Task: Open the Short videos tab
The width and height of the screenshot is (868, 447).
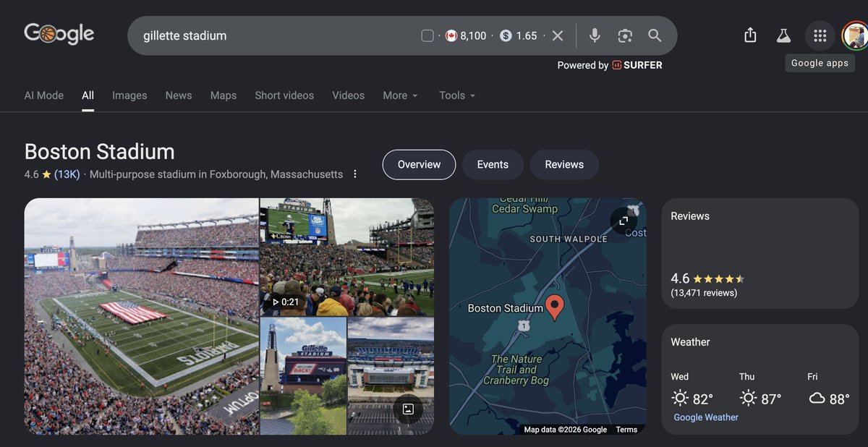Action: click(284, 95)
